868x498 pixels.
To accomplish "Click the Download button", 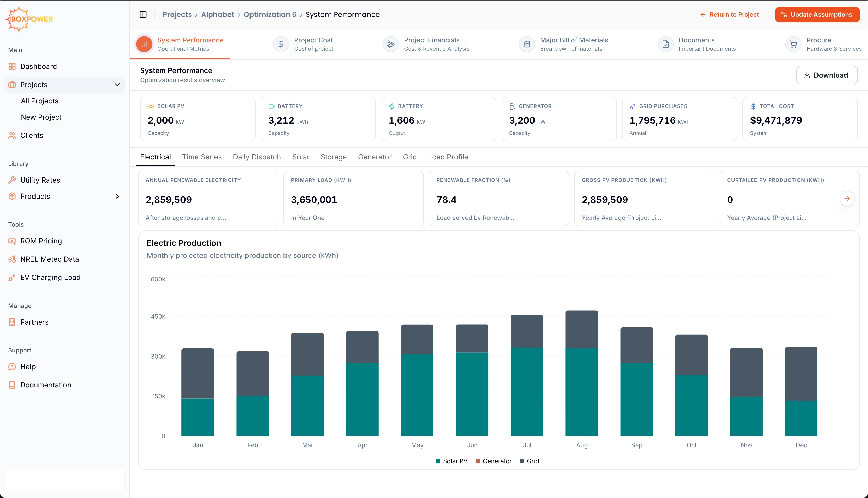I will [827, 75].
